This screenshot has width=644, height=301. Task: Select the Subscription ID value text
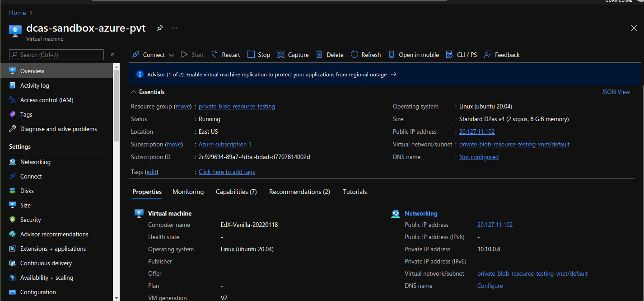pos(254,157)
